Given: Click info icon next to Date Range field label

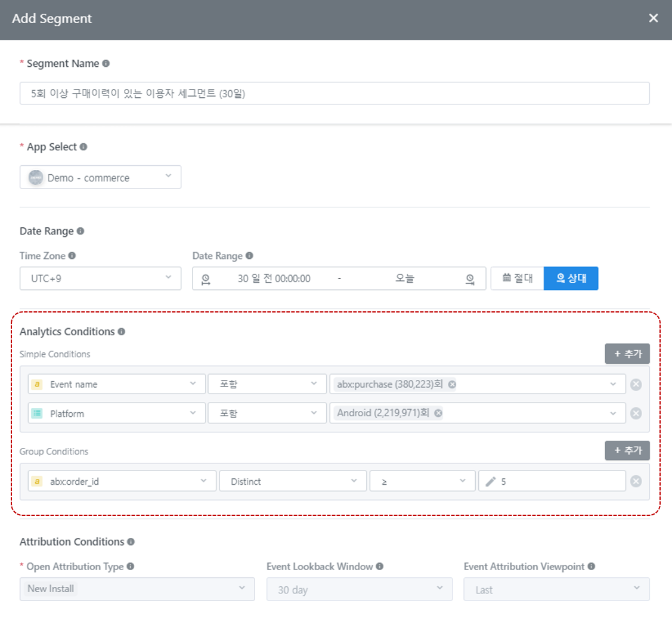Looking at the screenshot, I should tap(249, 255).
